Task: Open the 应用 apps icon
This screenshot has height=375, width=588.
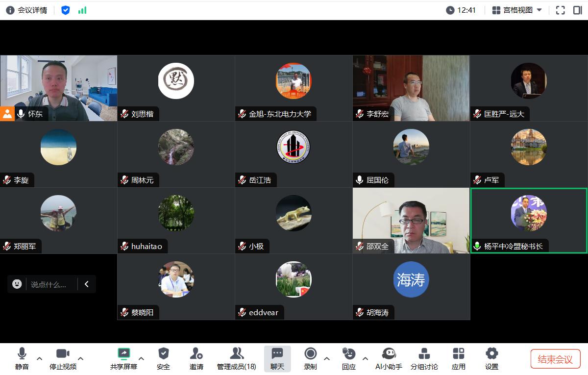Action: click(459, 354)
